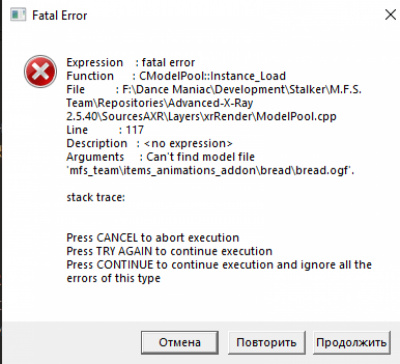Click the Can't find model file text
This screenshot has height=364, width=400.
click(x=200, y=157)
